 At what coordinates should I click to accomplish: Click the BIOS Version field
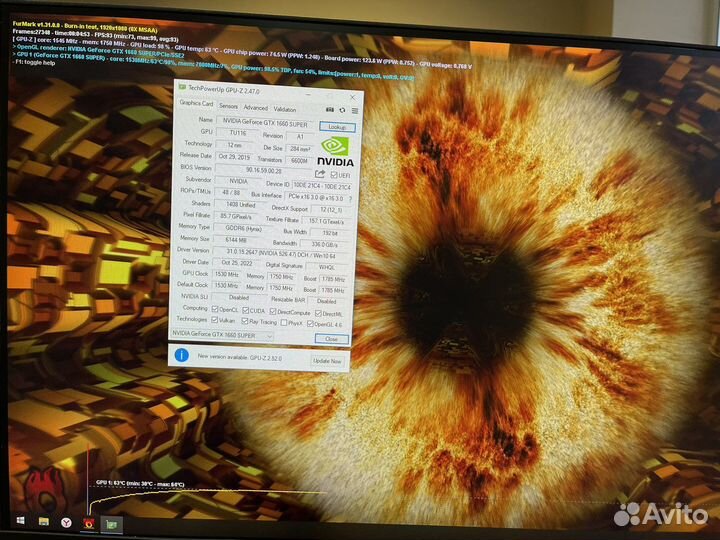(x=264, y=170)
